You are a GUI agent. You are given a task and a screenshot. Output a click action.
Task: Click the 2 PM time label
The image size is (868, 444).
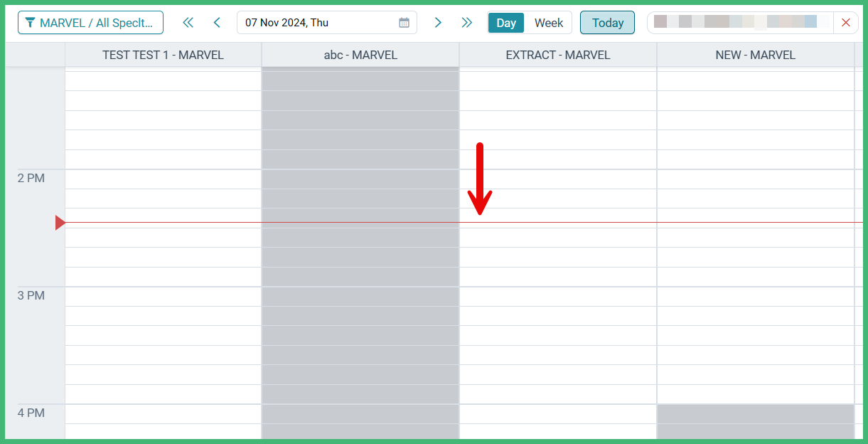click(x=30, y=178)
